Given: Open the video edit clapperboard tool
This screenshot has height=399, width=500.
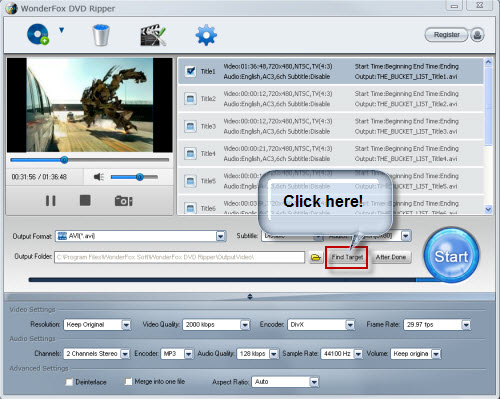Looking at the screenshot, I should 153,35.
